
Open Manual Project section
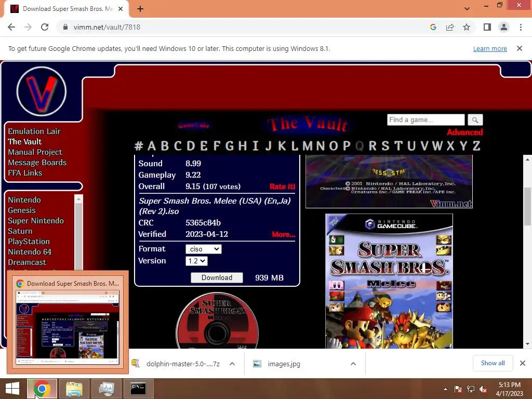(x=35, y=152)
